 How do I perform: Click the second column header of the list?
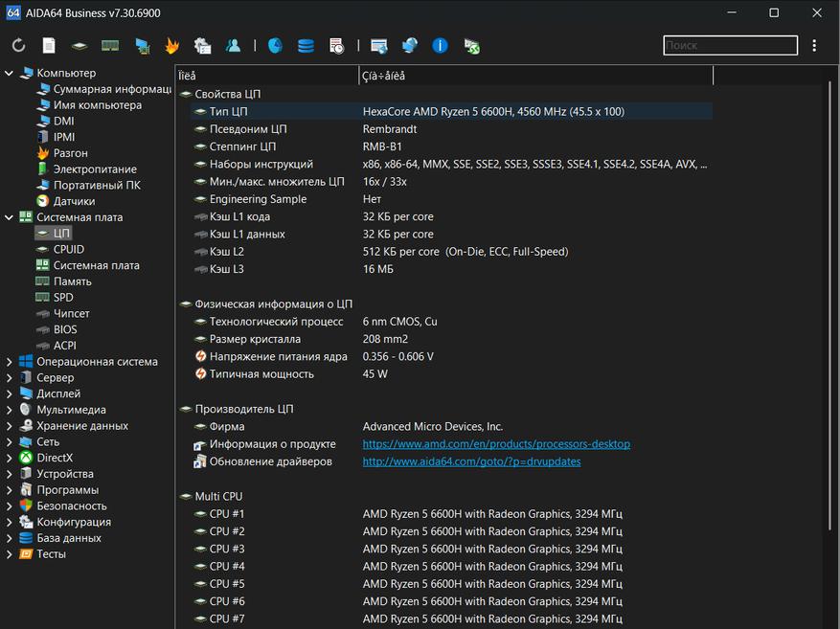point(535,76)
